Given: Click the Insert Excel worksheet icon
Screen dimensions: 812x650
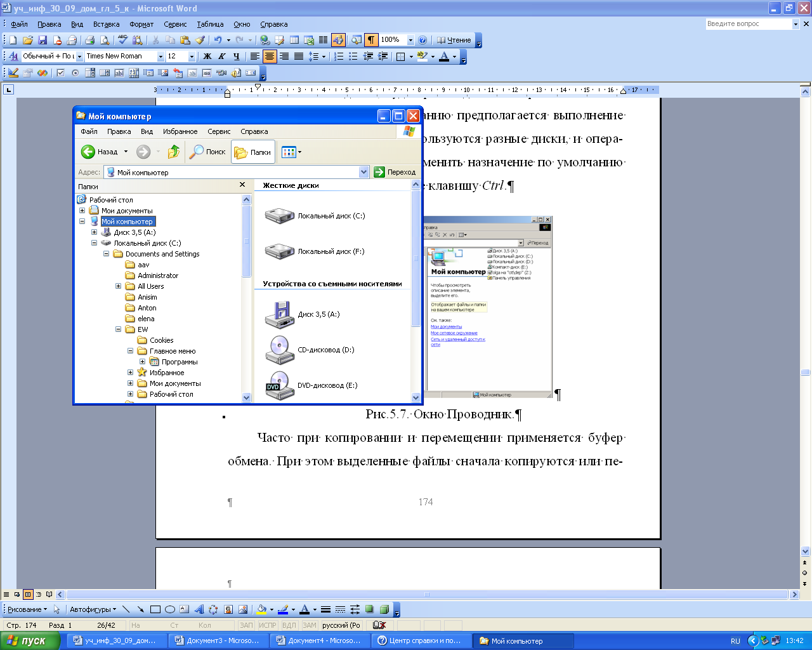Looking at the screenshot, I should (309, 40).
